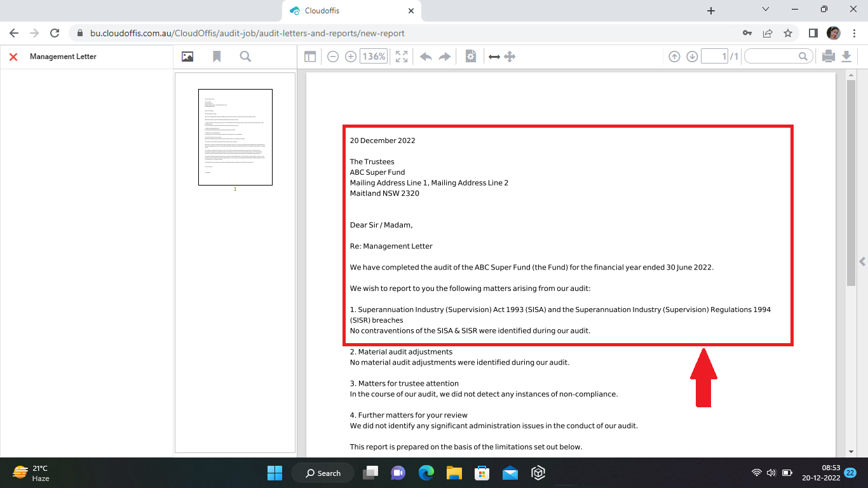Expand the collapsed right side panel
This screenshot has width=868, height=488.
(x=862, y=261)
